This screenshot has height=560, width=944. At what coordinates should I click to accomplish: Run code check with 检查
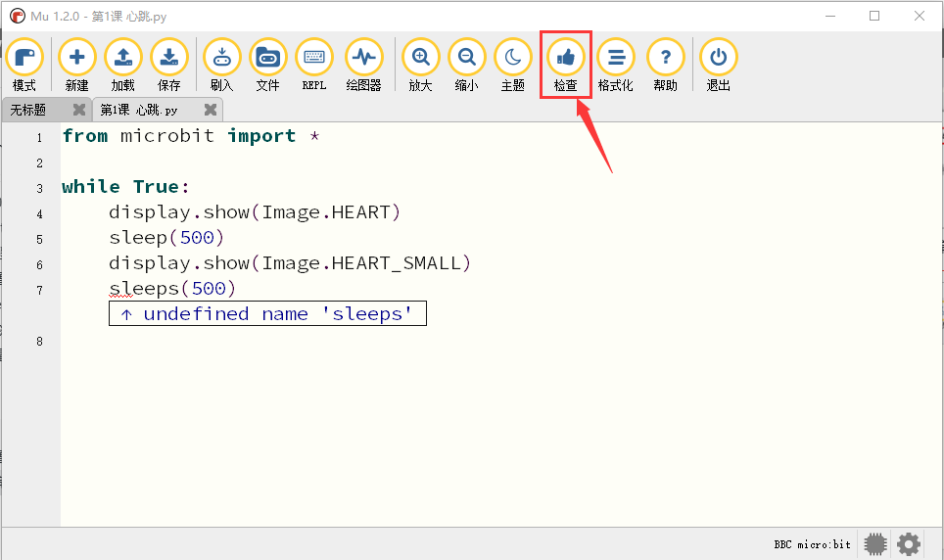pyautogui.click(x=566, y=65)
